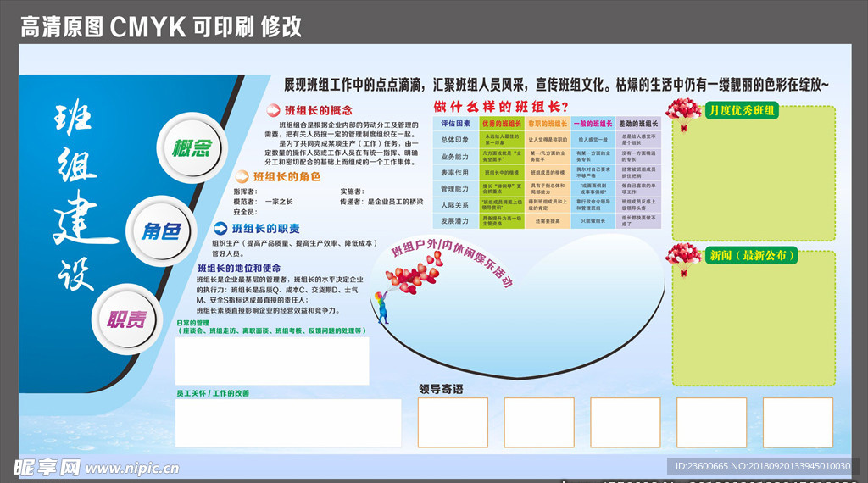Click the table cell 只能做组长
Viewport: 868px width, 483px height.
pyautogui.click(x=593, y=221)
